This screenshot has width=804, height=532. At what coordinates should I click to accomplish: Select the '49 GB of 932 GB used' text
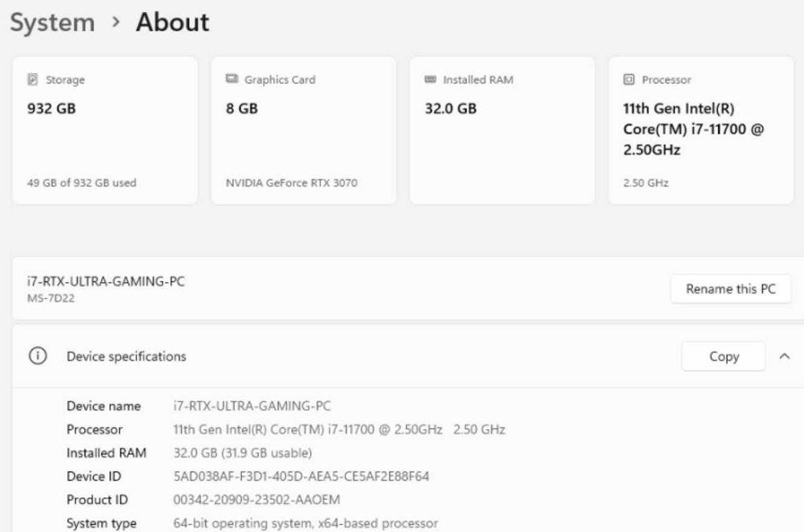point(81,183)
